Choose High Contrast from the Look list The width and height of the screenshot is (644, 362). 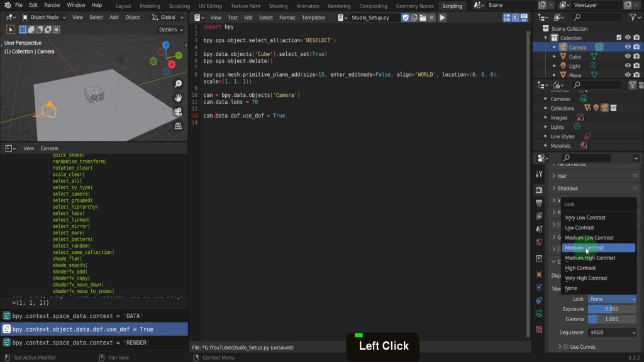[580, 268]
